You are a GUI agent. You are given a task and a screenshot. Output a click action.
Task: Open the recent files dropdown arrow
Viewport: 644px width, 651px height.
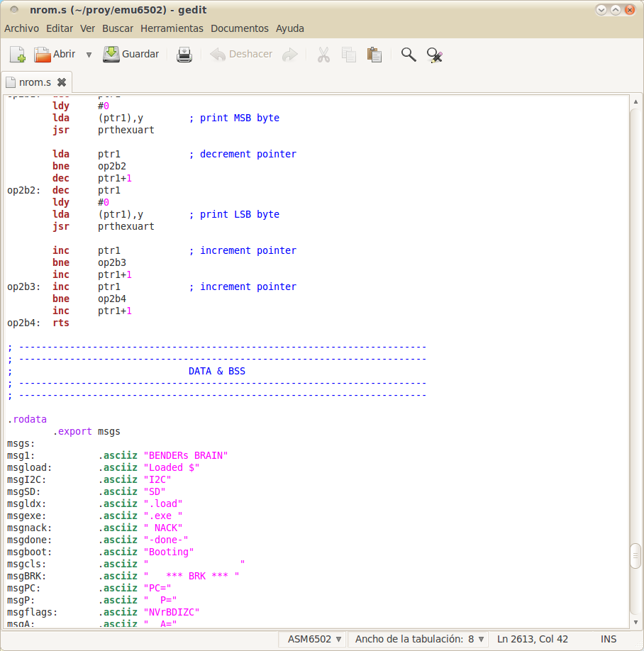pos(89,55)
